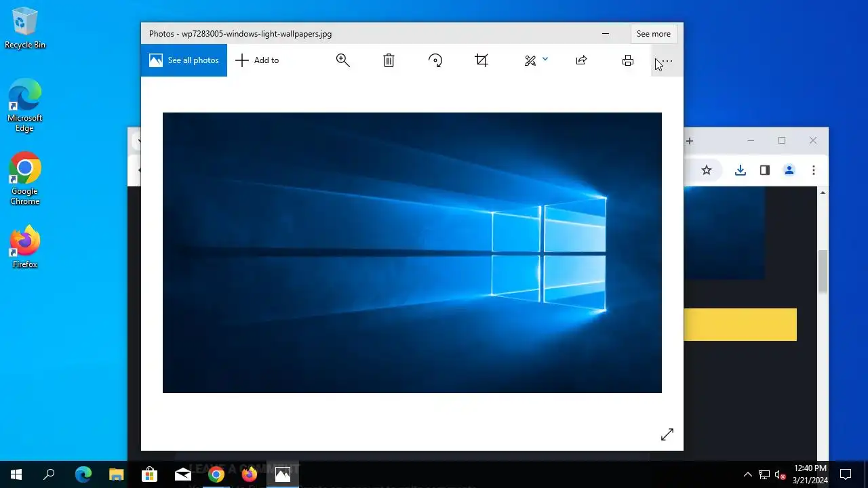Open Firefox from taskbar
Screen dimensions: 868x488
tap(250, 474)
